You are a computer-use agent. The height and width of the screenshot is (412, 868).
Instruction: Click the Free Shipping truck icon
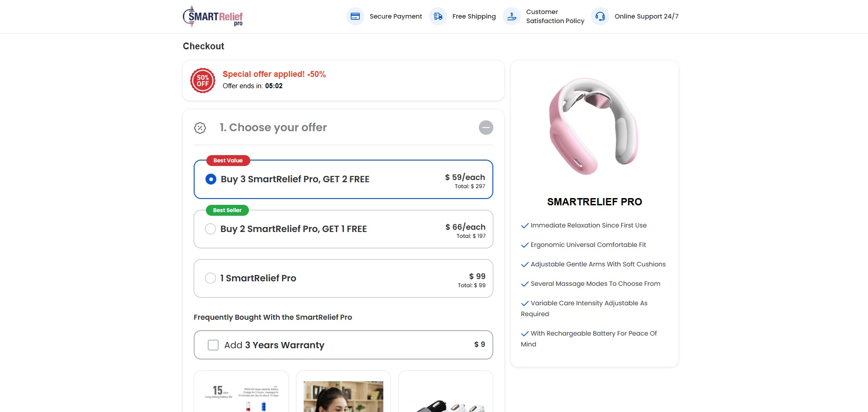[x=438, y=17]
